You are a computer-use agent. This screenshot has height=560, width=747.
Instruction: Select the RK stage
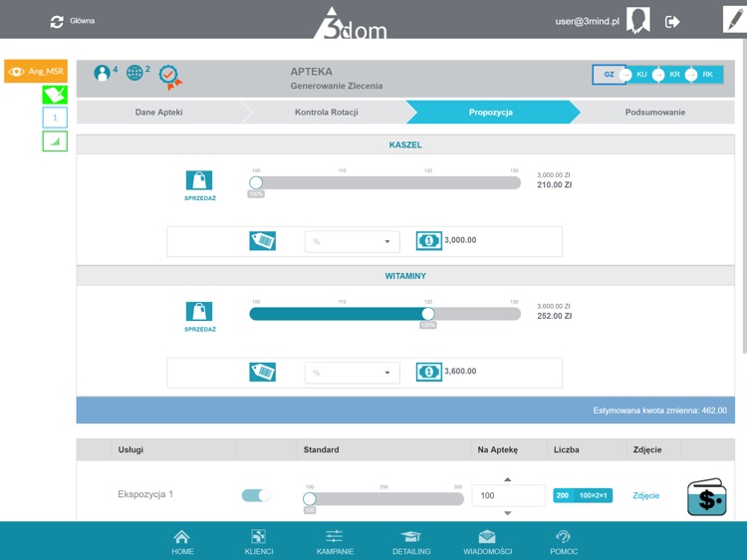707,75
